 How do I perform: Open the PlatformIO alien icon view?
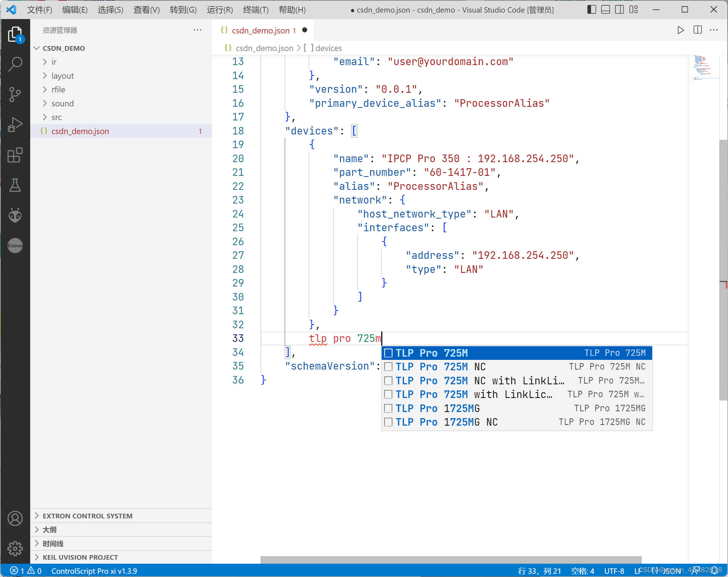(15, 215)
